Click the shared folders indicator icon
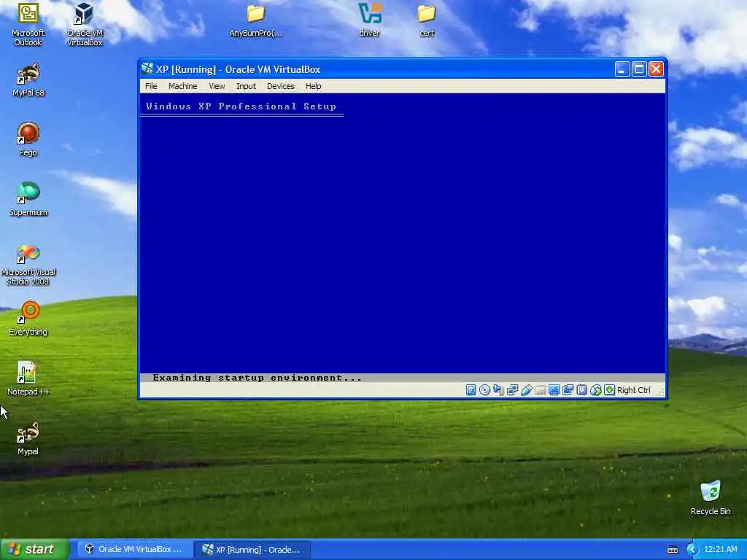The image size is (747, 560). (x=540, y=390)
